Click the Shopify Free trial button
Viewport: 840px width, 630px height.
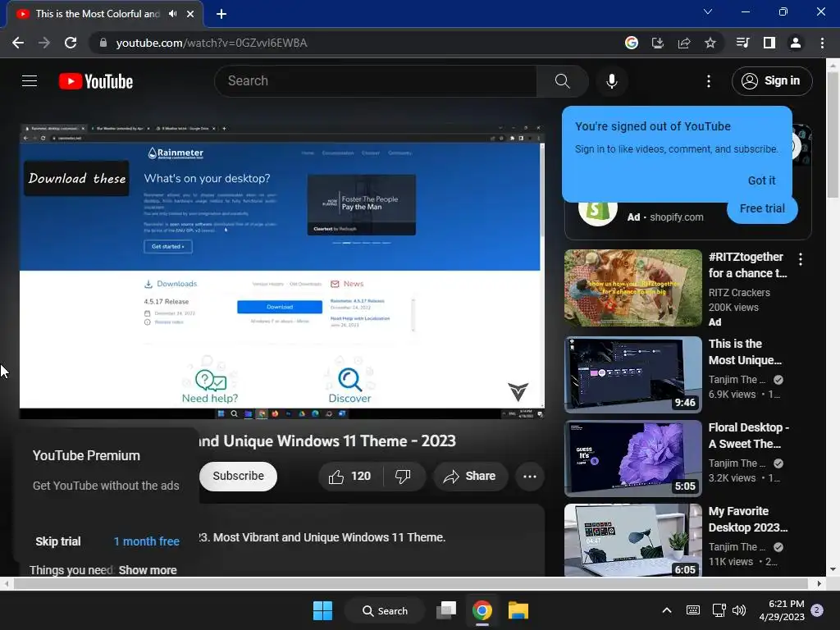[762, 208]
